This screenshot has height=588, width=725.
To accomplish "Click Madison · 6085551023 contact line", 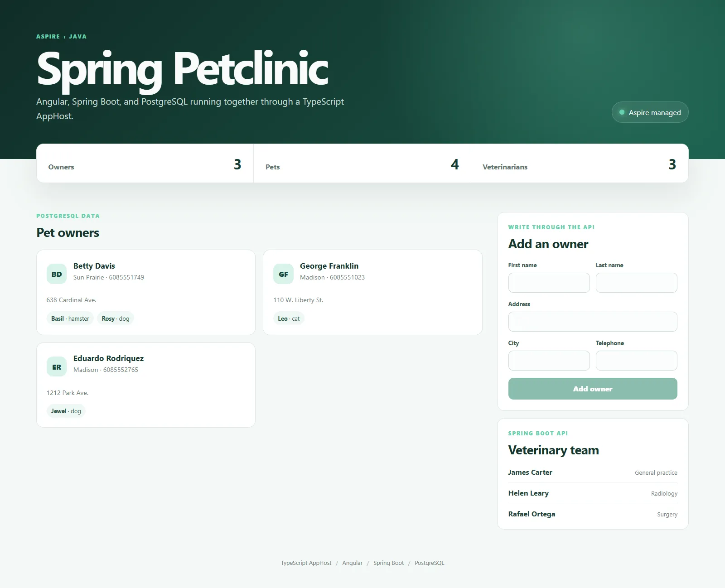I will [332, 277].
